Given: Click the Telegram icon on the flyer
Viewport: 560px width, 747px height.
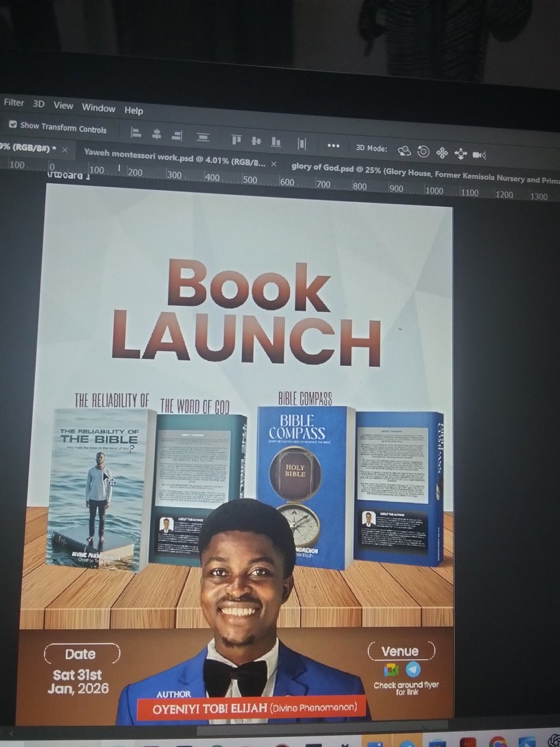Looking at the screenshot, I should click(x=413, y=670).
